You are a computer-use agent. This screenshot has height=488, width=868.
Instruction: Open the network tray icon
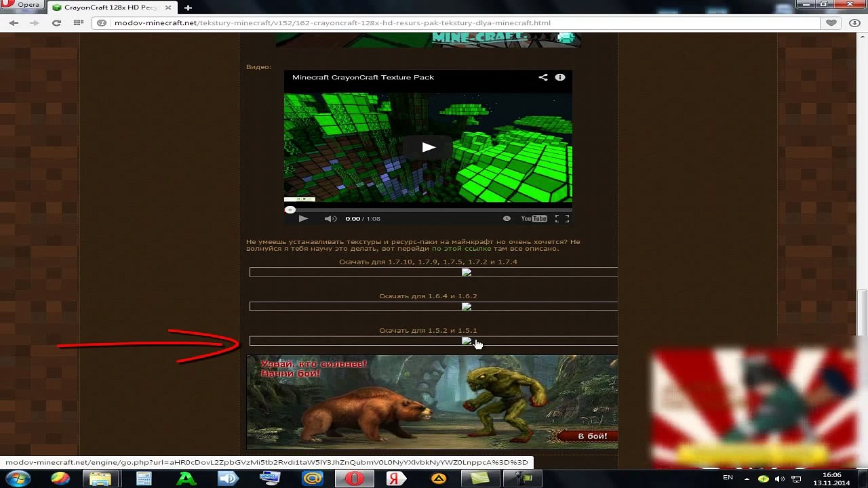(x=797, y=479)
